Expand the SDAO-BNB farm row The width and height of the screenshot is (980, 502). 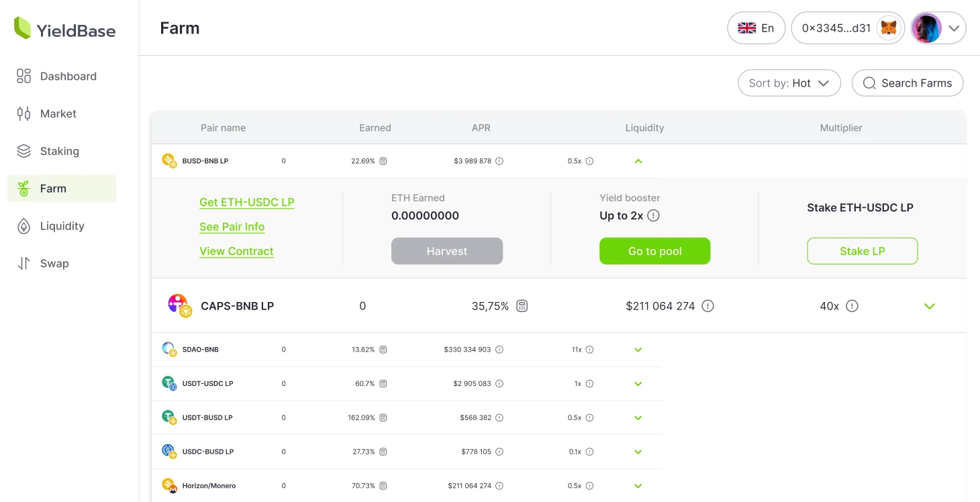click(638, 349)
